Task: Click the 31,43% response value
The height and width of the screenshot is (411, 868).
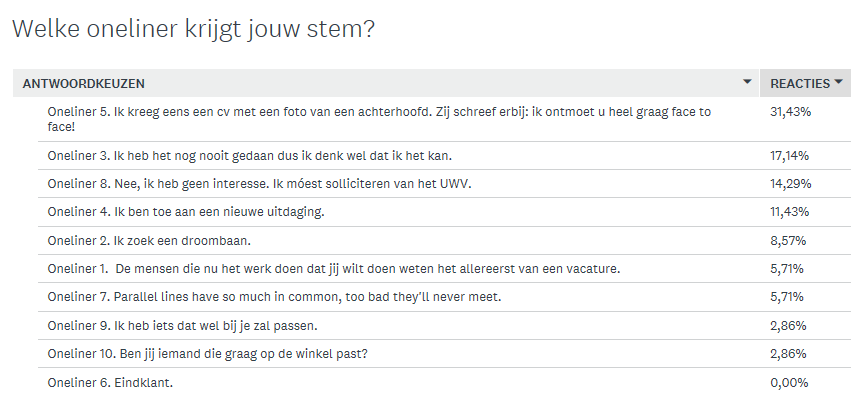Action: (790, 112)
